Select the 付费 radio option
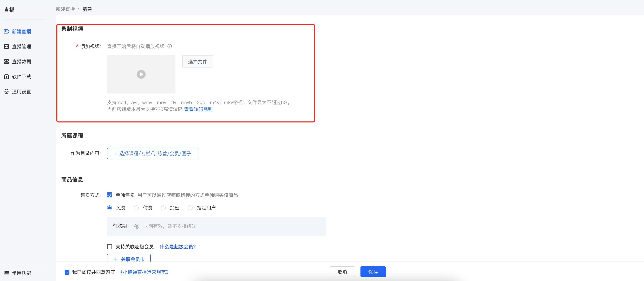 pos(136,208)
